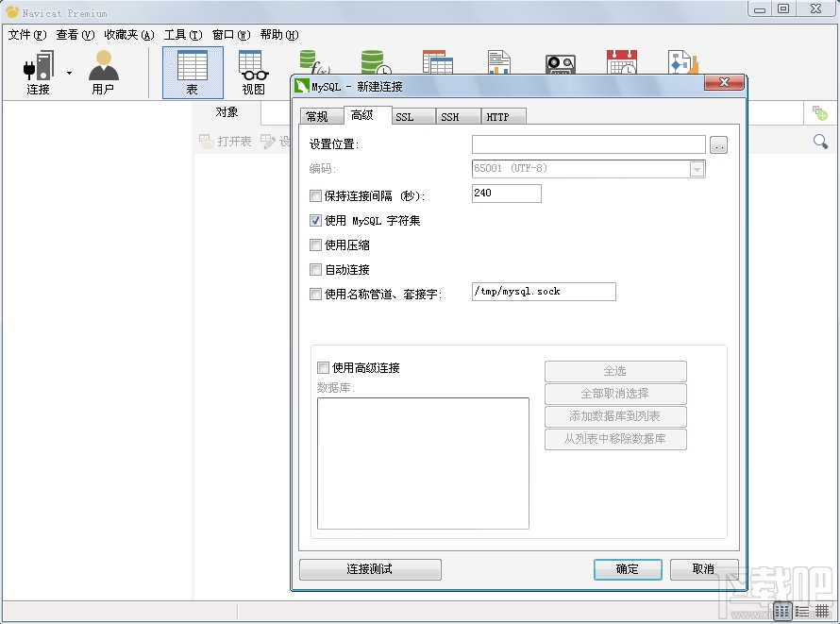Enable the 使用高级连接 checkbox
This screenshot has height=624, width=840.
pyautogui.click(x=323, y=367)
